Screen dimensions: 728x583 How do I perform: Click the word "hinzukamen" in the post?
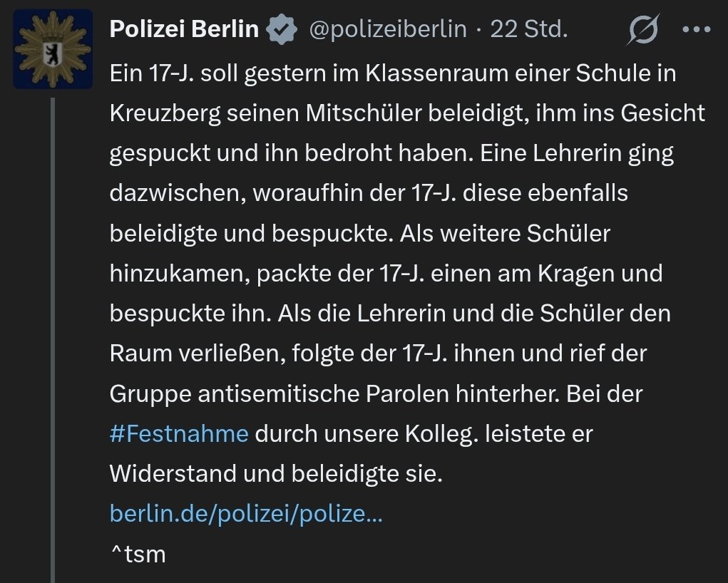click(x=178, y=273)
